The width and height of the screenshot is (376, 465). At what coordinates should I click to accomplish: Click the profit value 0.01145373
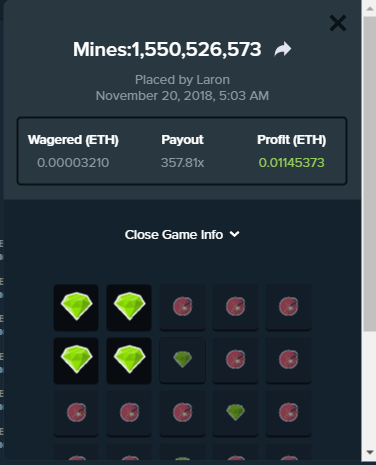291,163
